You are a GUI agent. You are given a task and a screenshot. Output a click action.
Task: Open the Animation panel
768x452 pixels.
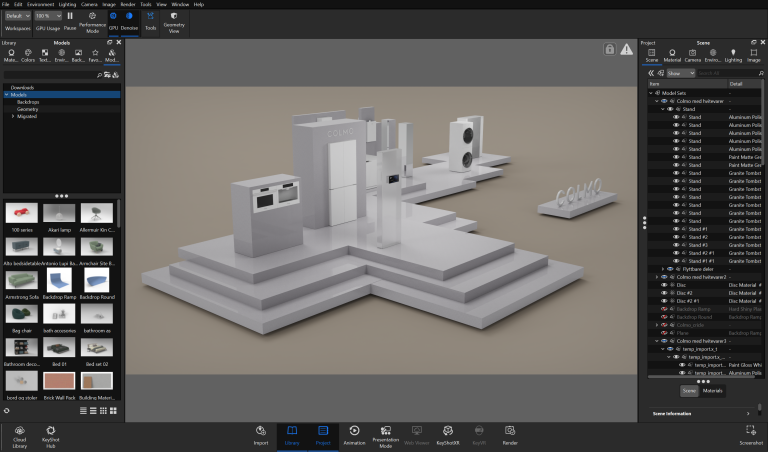tap(354, 431)
